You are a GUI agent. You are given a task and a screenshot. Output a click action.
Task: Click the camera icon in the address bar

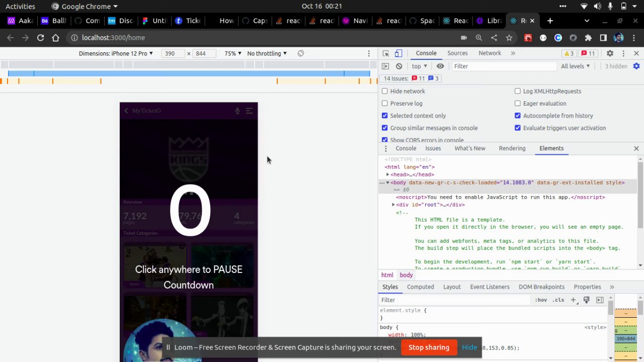tap(464, 38)
